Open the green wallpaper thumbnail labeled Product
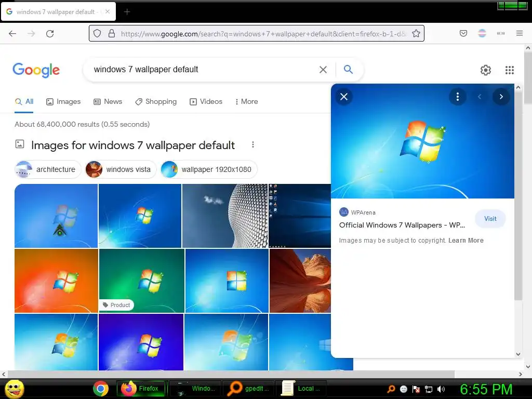 coord(141,281)
